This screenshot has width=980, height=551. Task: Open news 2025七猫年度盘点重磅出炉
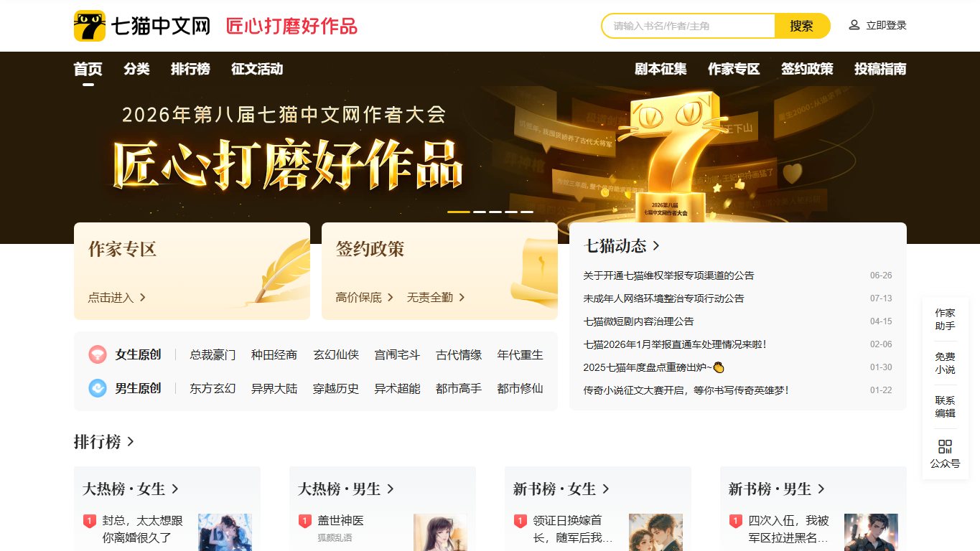[654, 367]
